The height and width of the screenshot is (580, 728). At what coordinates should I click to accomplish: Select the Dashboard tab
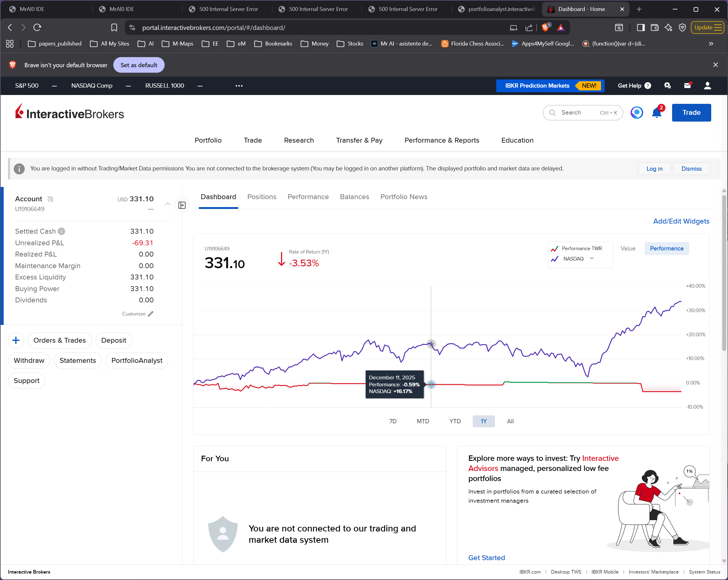(218, 197)
